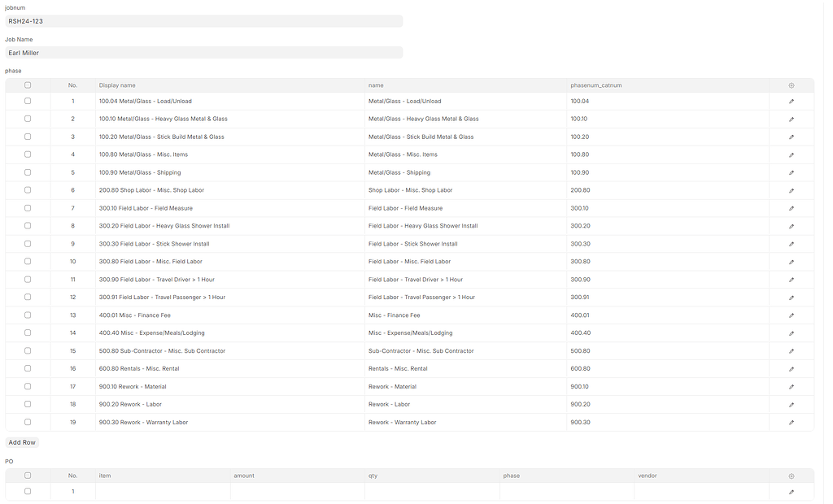
Task: Check the checkbox for the 100.90 Shipping row
Action: click(x=27, y=172)
